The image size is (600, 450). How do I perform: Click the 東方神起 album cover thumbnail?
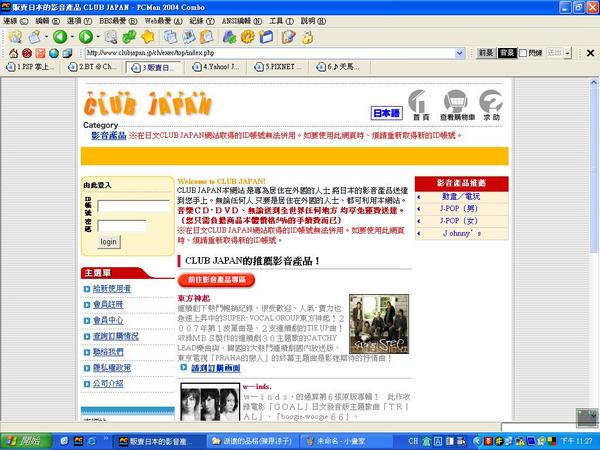coord(379,324)
